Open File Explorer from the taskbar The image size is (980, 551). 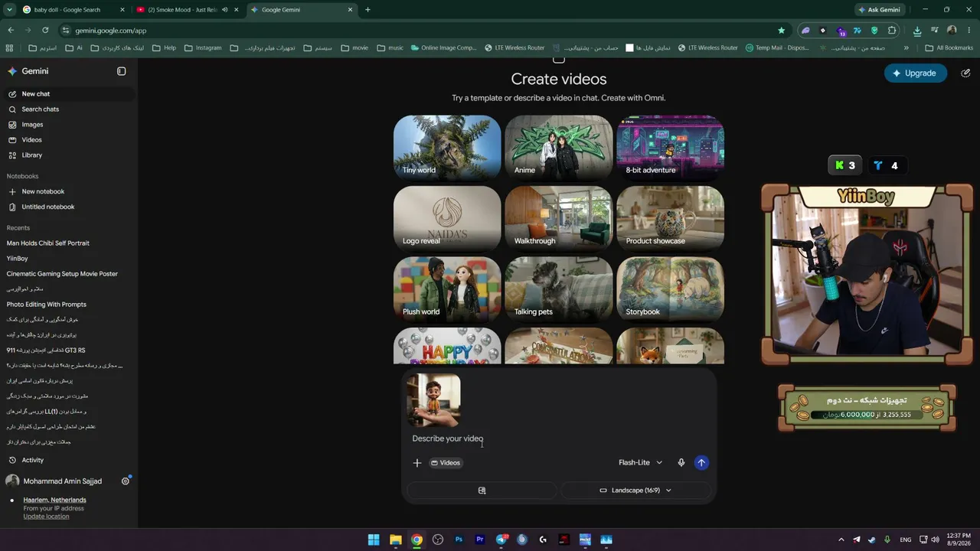pos(395,540)
